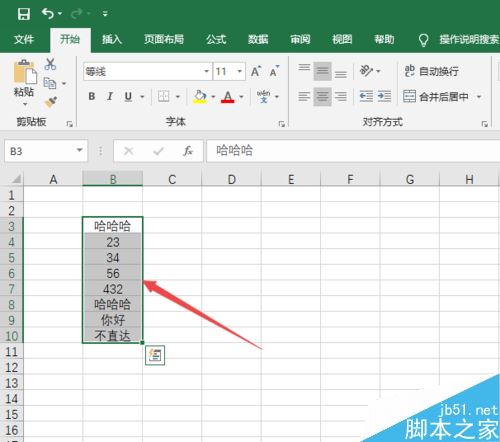Viewport: 500px width, 442px height.
Task: Click the red font color button
Action: point(228,97)
